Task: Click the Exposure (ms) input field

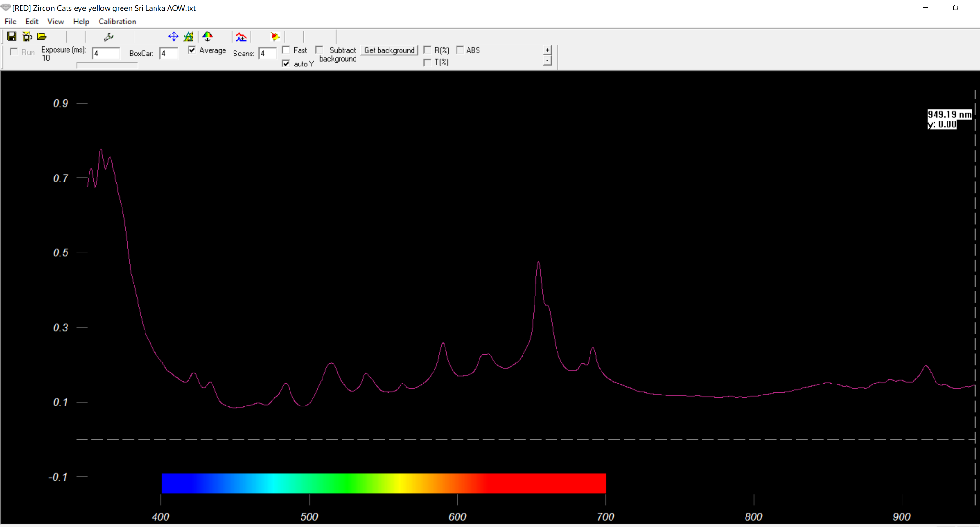Action: 106,54
